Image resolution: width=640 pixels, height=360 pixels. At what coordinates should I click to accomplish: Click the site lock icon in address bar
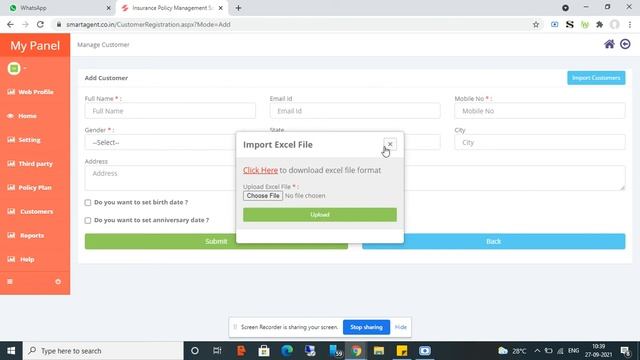point(59,24)
